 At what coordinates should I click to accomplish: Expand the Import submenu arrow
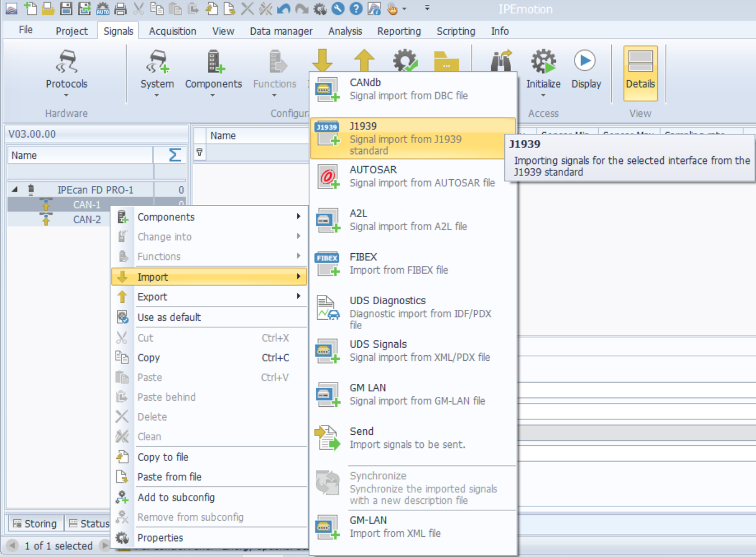298,277
